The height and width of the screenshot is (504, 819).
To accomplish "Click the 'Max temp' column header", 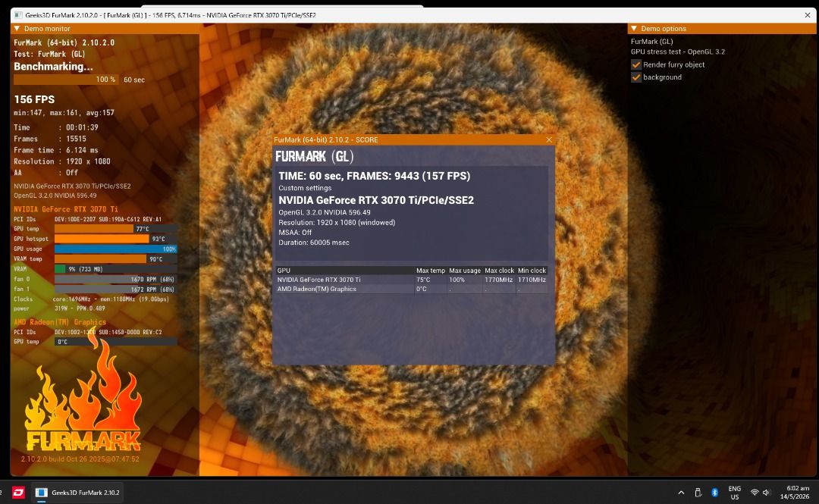I will (x=431, y=271).
